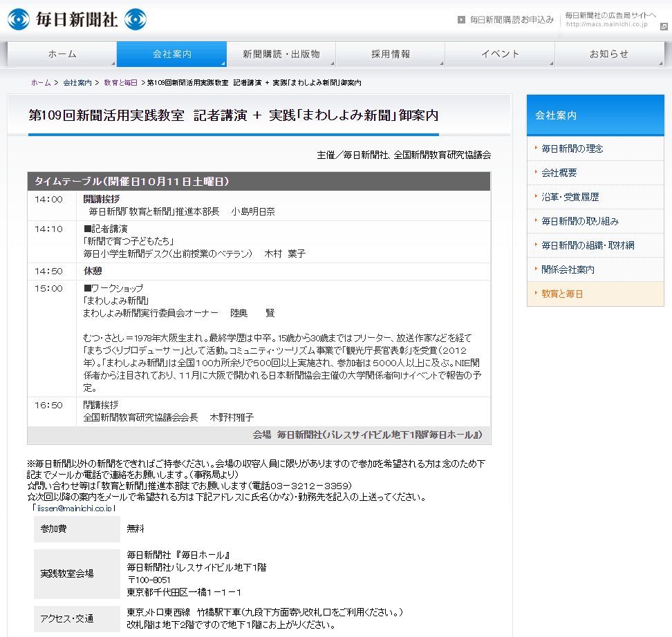Click 会社案内 in the breadcrumb trail
The height and width of the screenshot is (637, 672).
click(x=77, y=82)
